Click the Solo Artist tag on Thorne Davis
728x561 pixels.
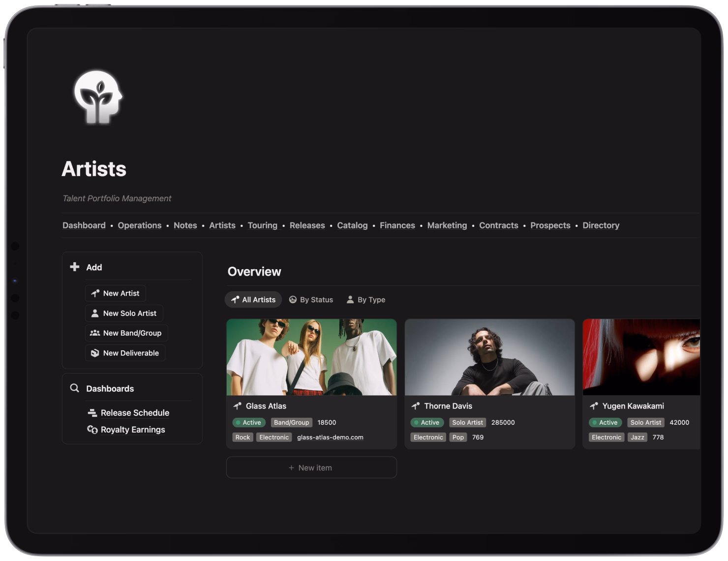pyautogui.click(x=467, y=423)
